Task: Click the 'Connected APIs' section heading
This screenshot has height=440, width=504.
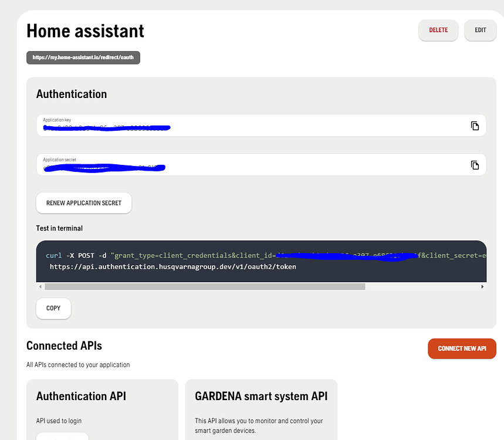Action: (x=64, y=346)
